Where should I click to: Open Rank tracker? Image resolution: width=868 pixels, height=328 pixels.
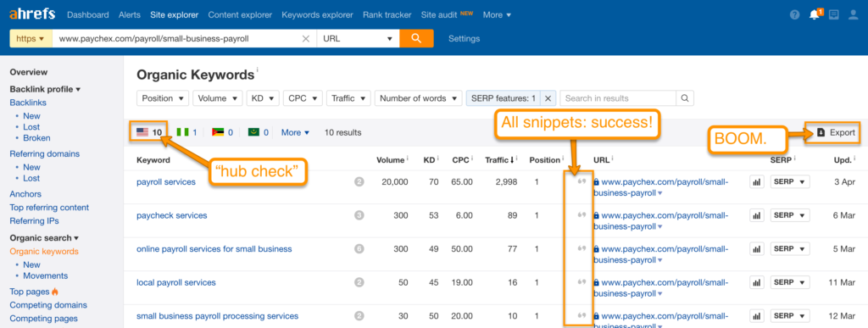(x=387, y=15)
